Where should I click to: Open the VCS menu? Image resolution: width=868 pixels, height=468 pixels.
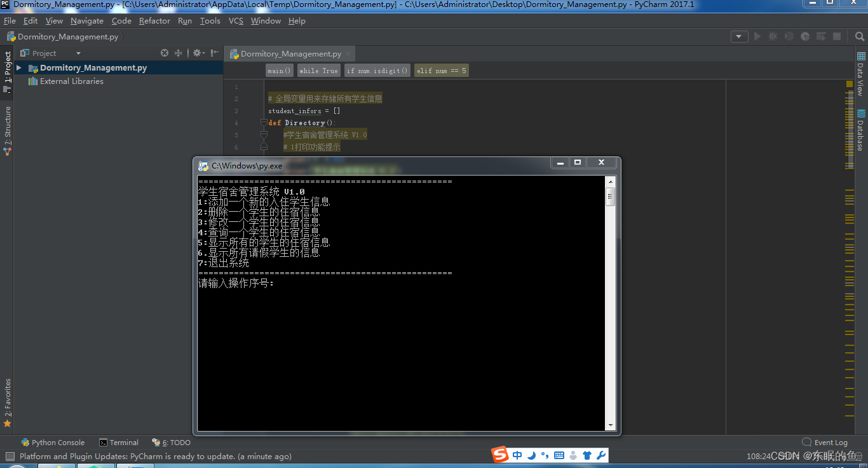pyautogui.click(x=236, y=21)
